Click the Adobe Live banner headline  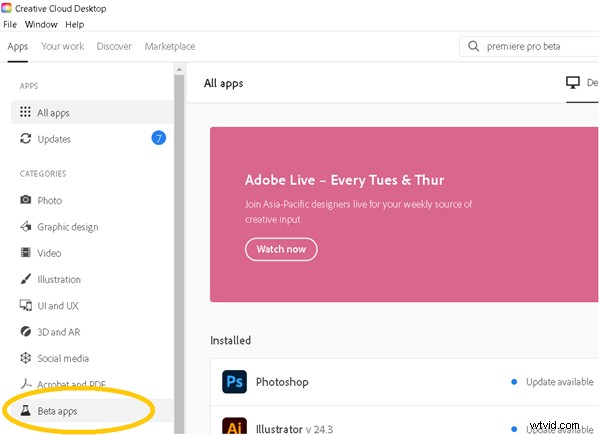point(345,180)
